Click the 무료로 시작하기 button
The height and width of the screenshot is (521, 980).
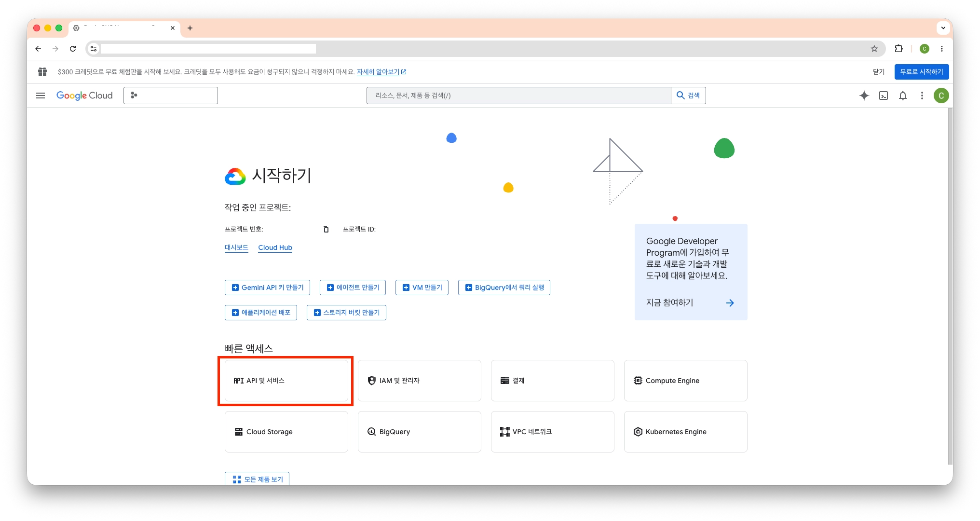922,72
